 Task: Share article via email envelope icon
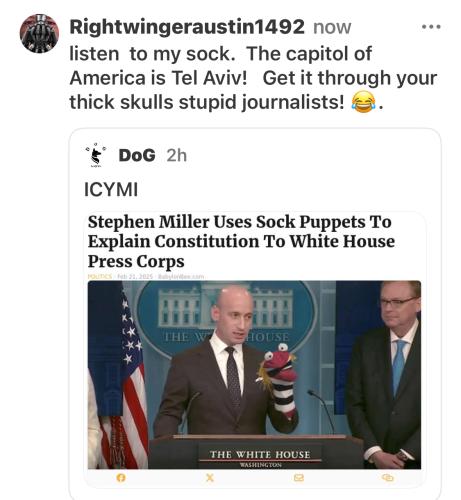pyautogui.click(x=299, y=478)
